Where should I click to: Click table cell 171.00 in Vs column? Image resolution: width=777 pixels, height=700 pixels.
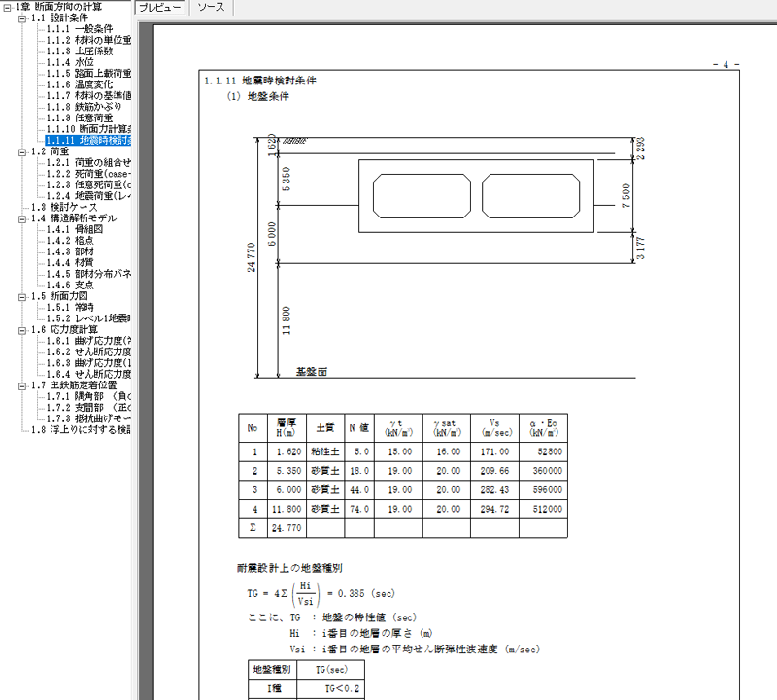tap(494, 451)
